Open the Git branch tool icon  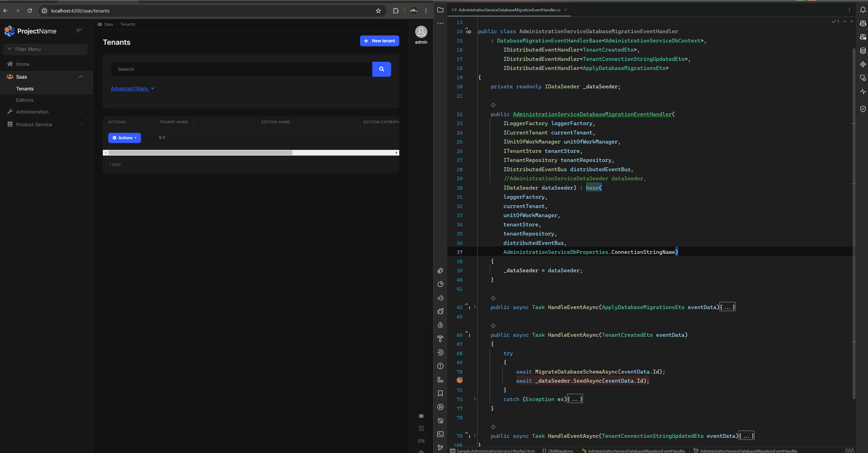440,448
